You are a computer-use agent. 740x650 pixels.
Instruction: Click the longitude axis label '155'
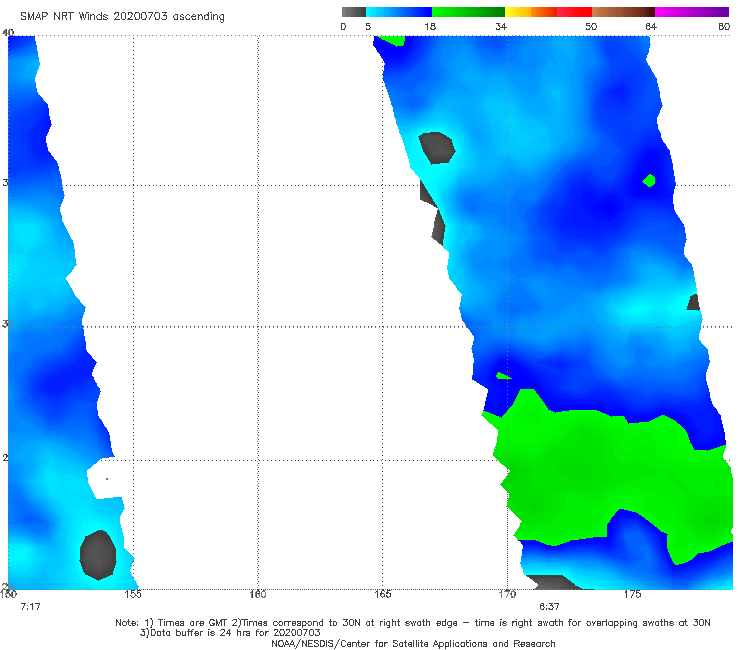133,594
